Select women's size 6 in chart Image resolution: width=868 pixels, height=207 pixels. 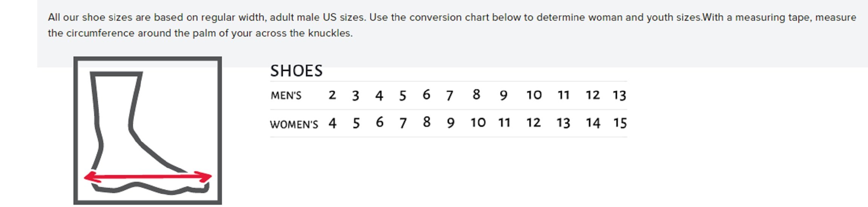pos(379,122)
